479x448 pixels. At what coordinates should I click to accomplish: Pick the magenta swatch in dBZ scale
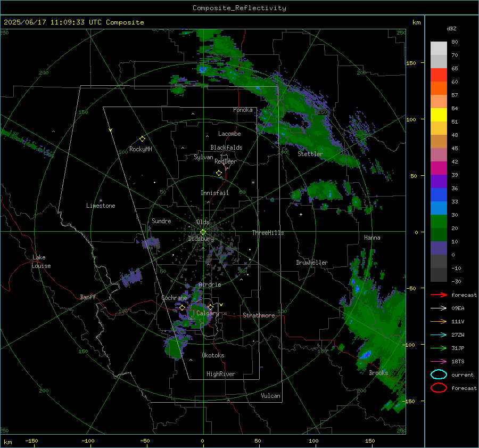pos(439,168)
